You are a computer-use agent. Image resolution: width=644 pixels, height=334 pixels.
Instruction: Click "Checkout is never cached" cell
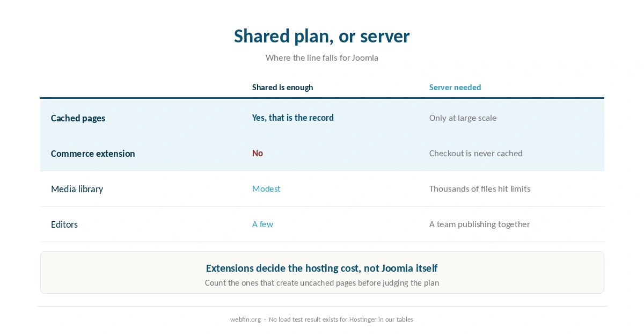coord(476,153)
